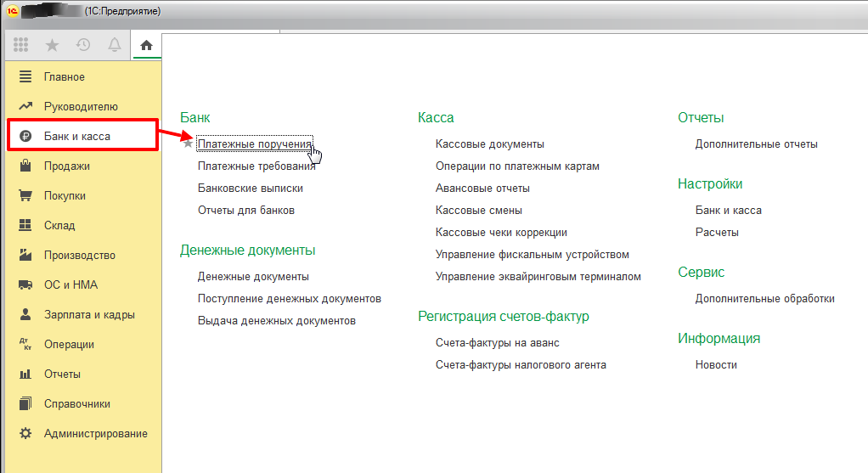The height and width of the screenshot is (473, 868).
Task: Click the Справочники books icon
Action: (25, 403)
